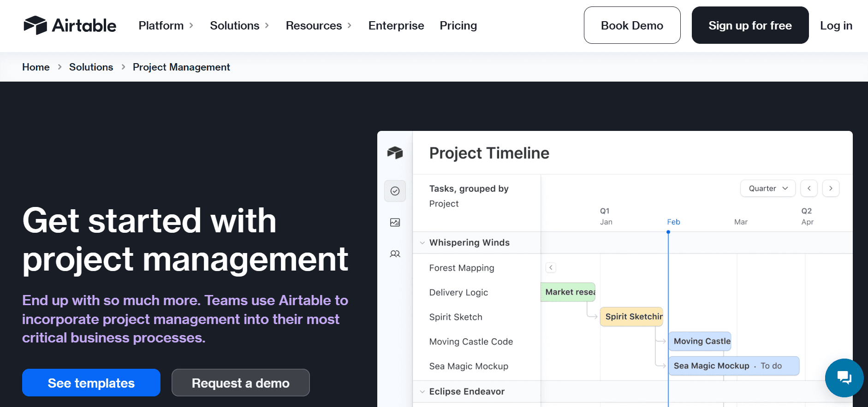
Task: Go to previous quarter in timeline
Action: coord(809,188)
